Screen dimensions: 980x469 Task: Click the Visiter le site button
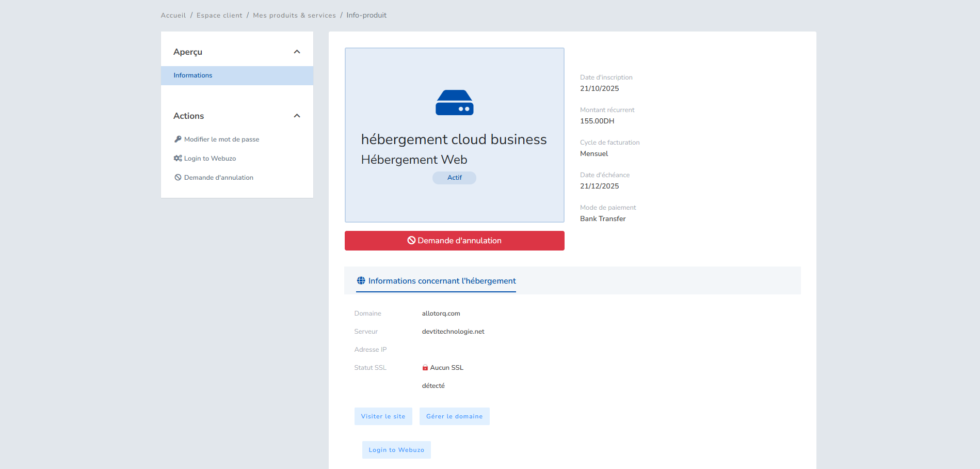point(383,416)
